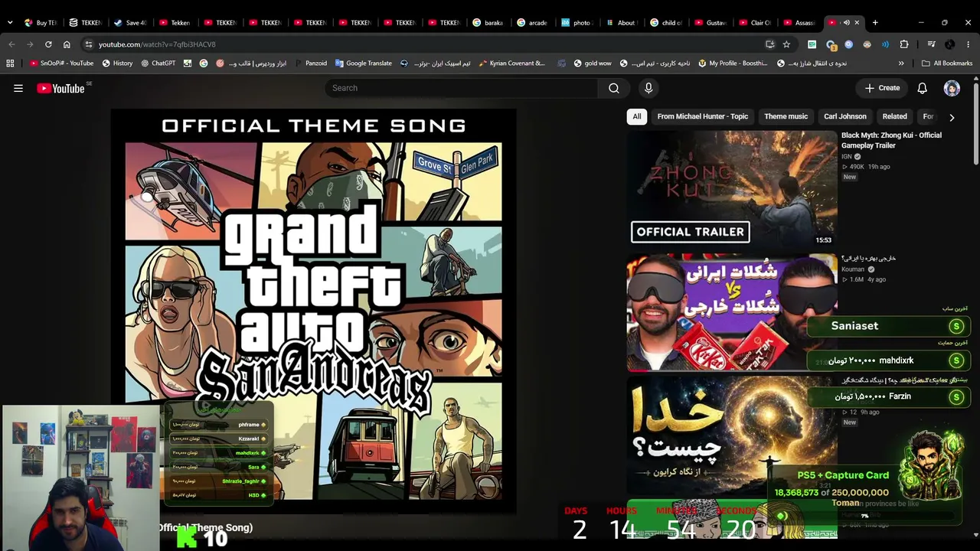
Task: Switch to the Save 40 Steam tab
Action: coord(129,23)
